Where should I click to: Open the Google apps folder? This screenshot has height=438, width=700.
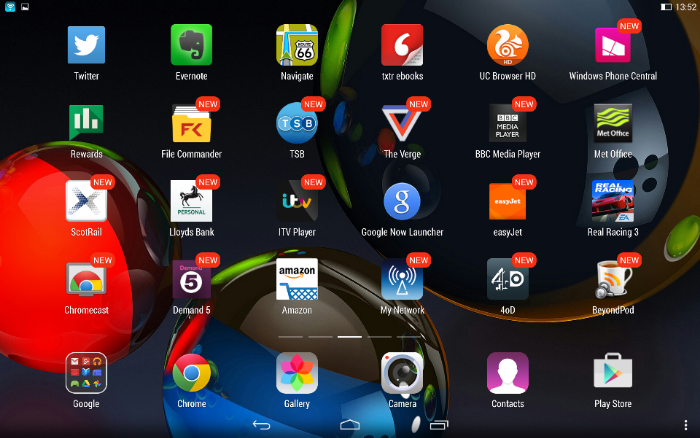coord(86,373)
